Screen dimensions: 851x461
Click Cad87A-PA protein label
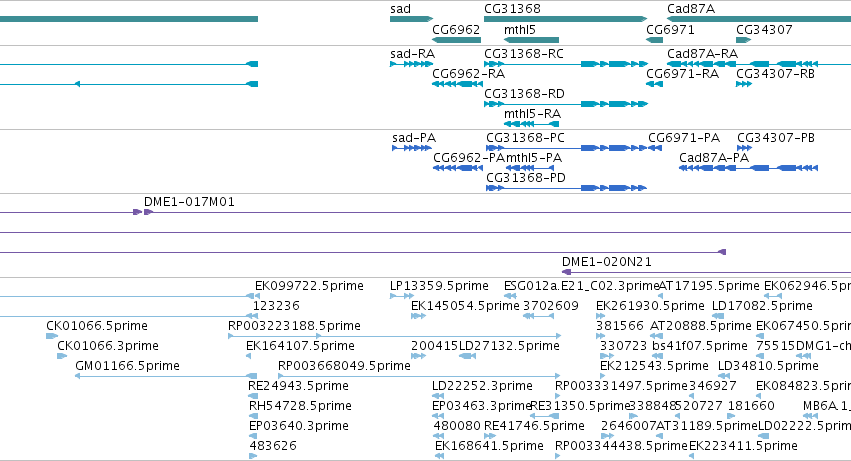point(714,158)
